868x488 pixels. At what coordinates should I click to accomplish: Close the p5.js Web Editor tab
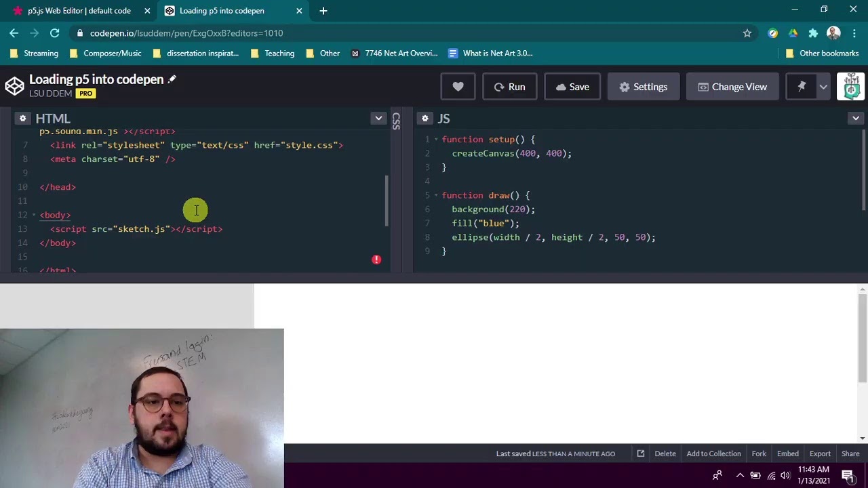coord(147,11)
